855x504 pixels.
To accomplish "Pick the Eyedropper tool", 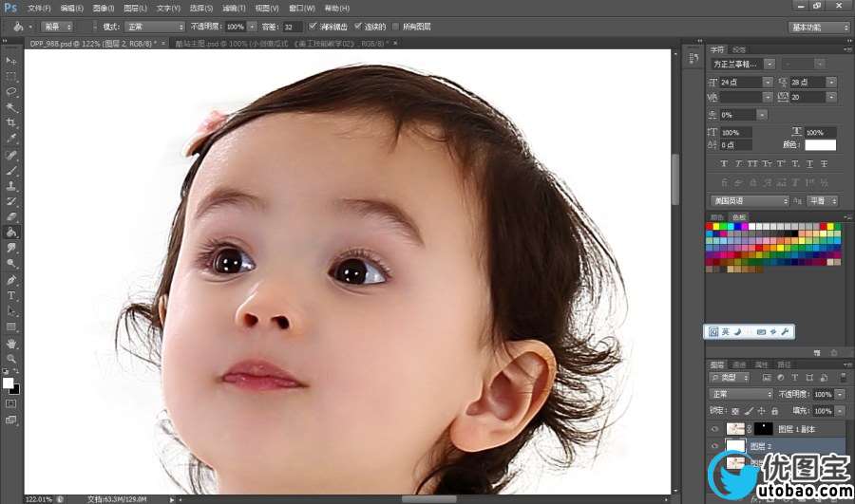I will (x=11, y=139).
